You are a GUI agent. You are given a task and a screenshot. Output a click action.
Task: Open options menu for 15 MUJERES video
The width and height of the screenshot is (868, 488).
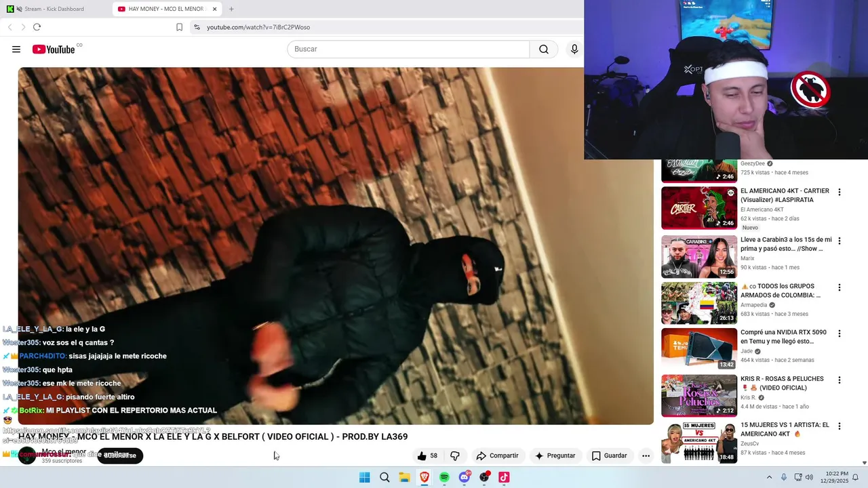tap(840, 426)
